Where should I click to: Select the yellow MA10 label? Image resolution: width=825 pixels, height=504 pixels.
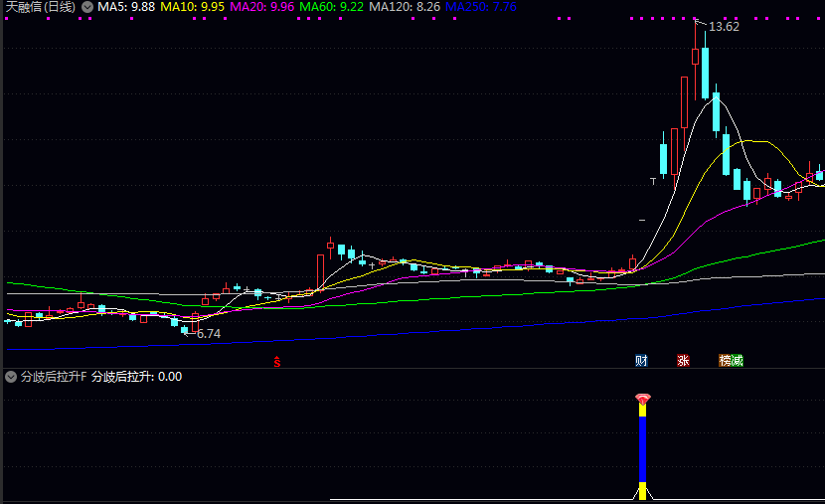(x=193, y=7)
